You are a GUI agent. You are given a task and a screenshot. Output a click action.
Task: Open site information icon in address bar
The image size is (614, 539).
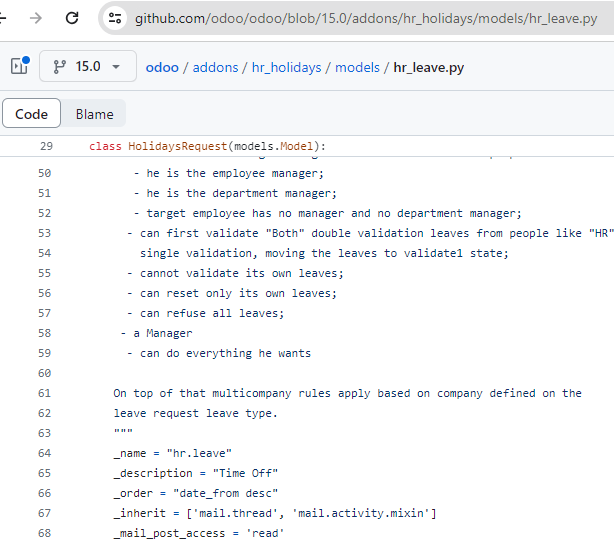tap(115, 18)
